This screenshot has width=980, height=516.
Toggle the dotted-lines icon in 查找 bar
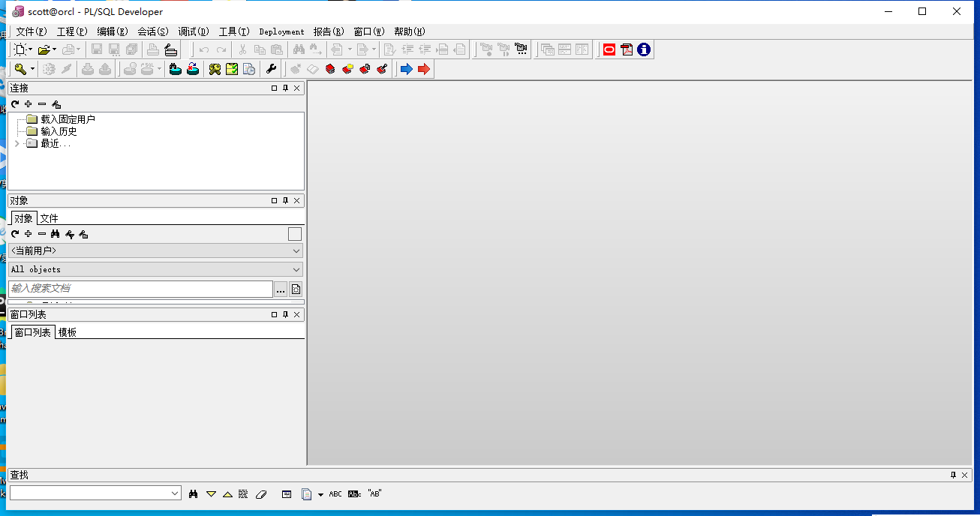[243, 493]
